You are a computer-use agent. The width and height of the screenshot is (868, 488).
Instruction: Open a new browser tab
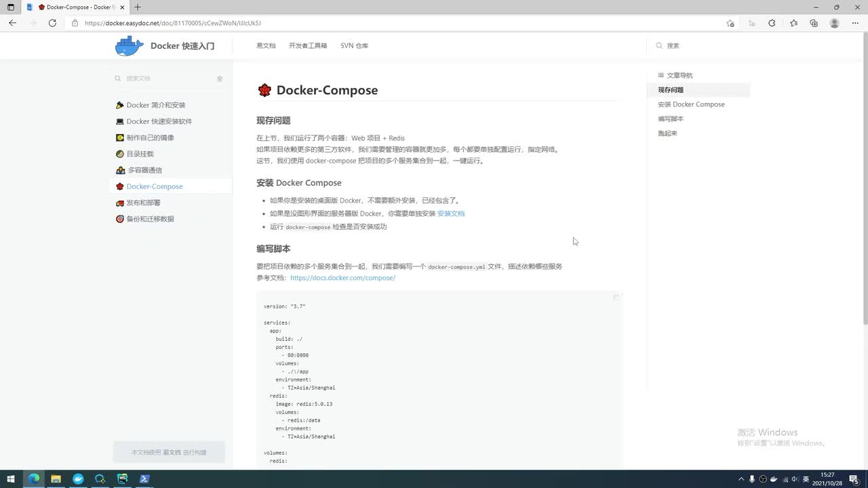(138, 7)
